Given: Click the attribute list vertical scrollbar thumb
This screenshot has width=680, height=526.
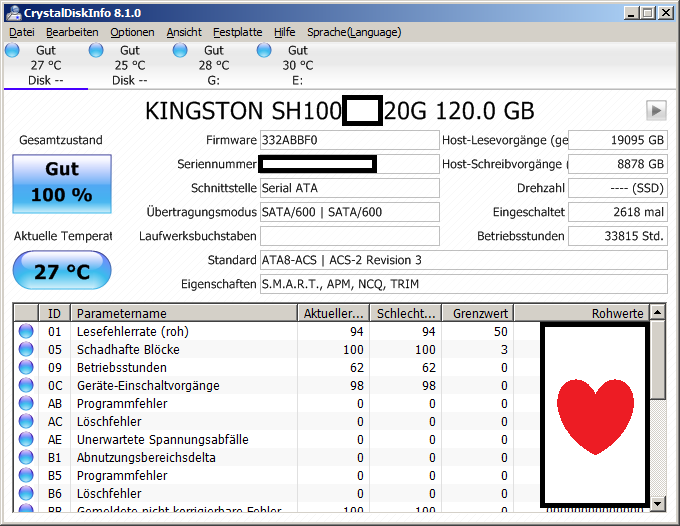Looking at the screenshot, I should coord(658,360).
